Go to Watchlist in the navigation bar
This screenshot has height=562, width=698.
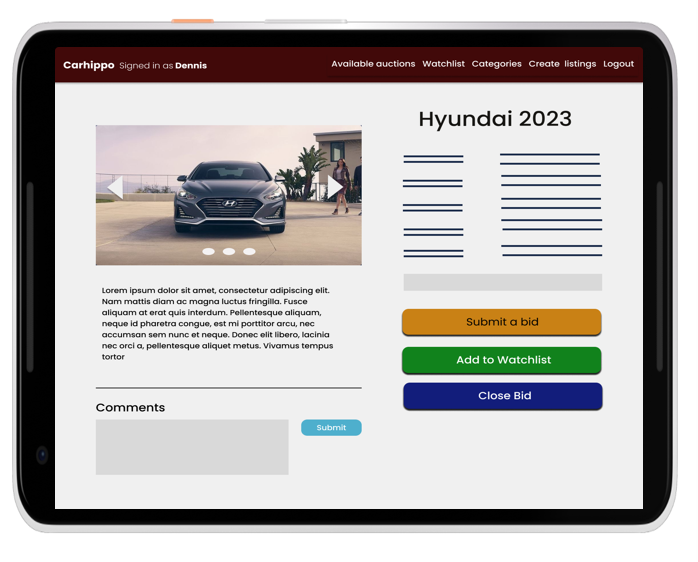coord(443,64)
